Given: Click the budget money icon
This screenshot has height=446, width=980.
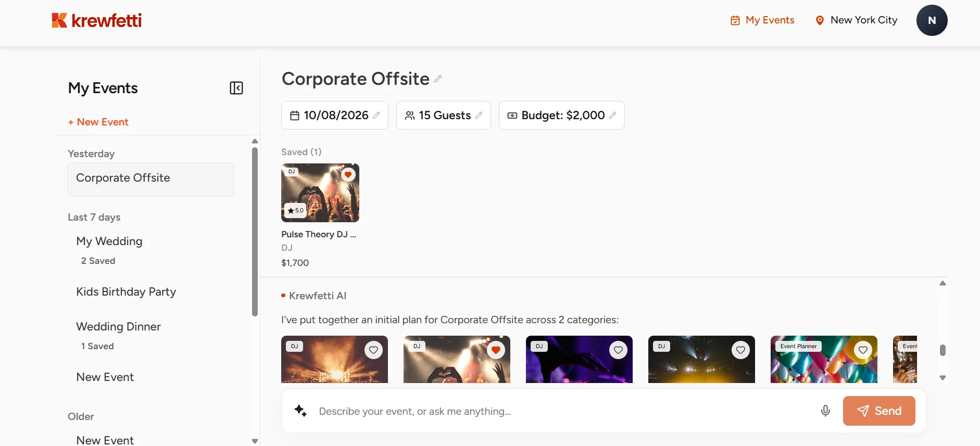Looking at the screenshot, I should 512,116.
